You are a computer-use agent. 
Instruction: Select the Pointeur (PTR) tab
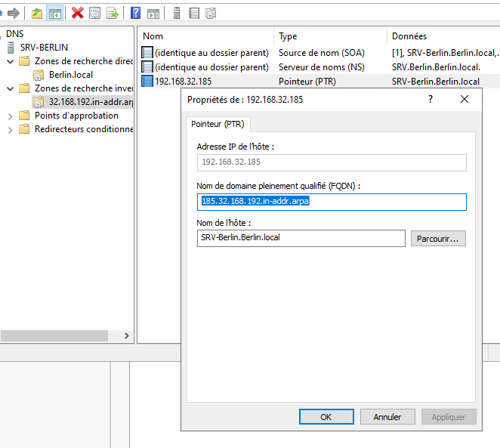tap(218, 123)
